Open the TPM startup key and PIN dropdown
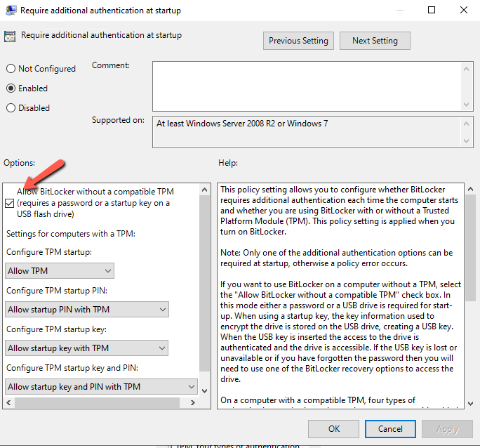This screenshot has width=480, height=448. click(101, 386)
